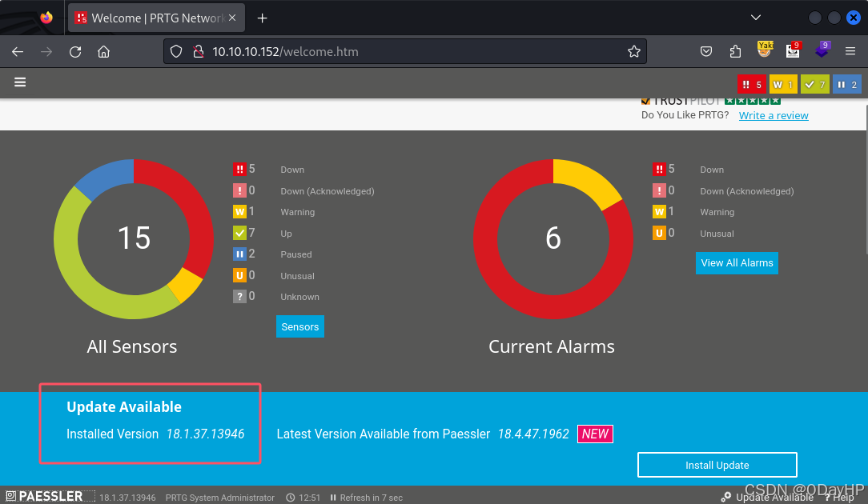Click PRTG System Administrator in footer
The image size is (868, 504).
219,498
